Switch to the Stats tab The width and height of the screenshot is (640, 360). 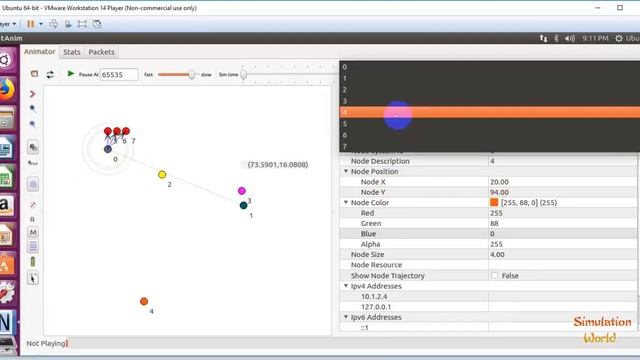tap(72, 52)
